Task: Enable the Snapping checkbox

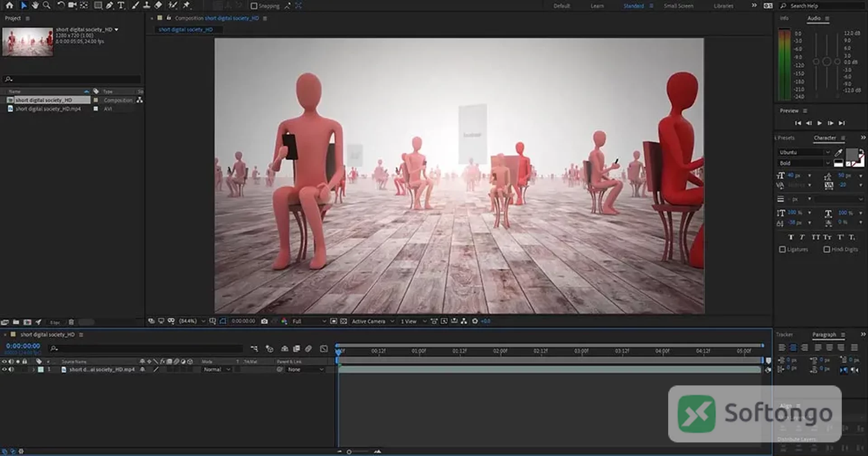Action: pos(254,6)
